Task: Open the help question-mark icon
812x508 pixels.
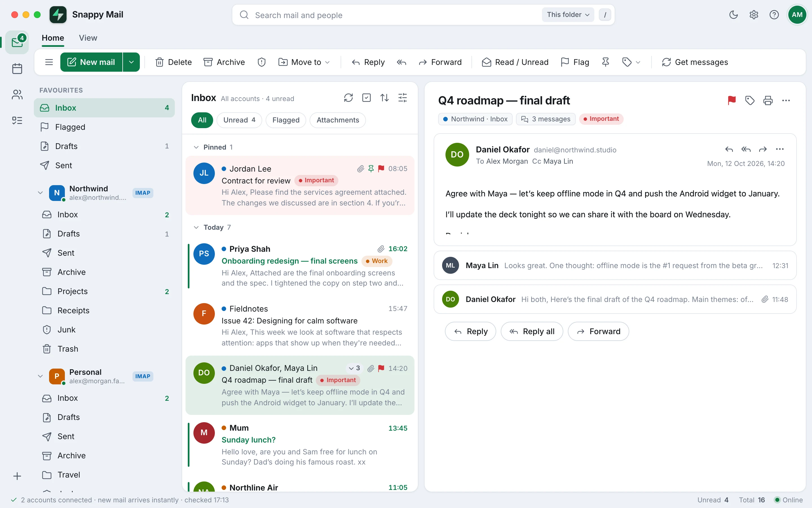Action: click(x=774, y=15)
